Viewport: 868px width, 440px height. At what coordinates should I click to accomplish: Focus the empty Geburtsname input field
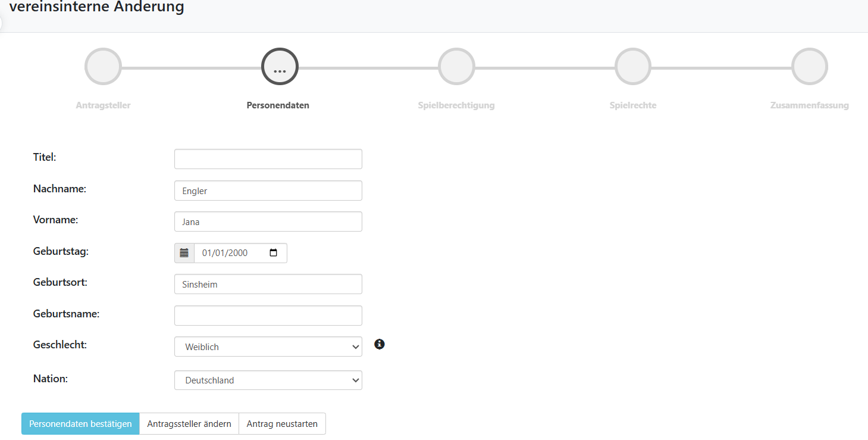[268, 316]
